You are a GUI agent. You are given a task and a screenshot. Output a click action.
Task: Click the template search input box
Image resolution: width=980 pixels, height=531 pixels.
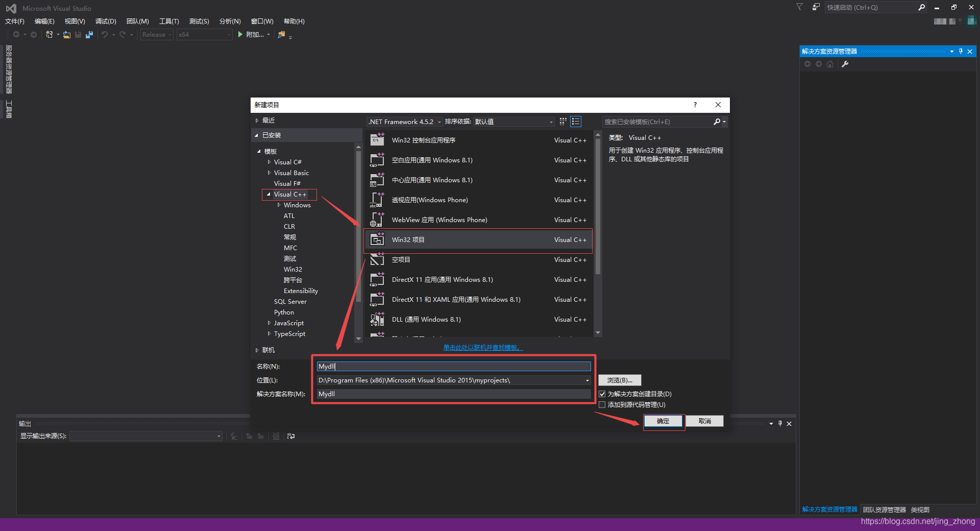pos(657,122)
